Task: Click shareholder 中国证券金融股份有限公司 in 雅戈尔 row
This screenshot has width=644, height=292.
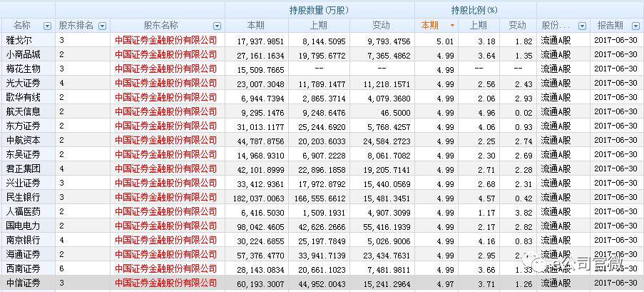Action: point(165,40)
